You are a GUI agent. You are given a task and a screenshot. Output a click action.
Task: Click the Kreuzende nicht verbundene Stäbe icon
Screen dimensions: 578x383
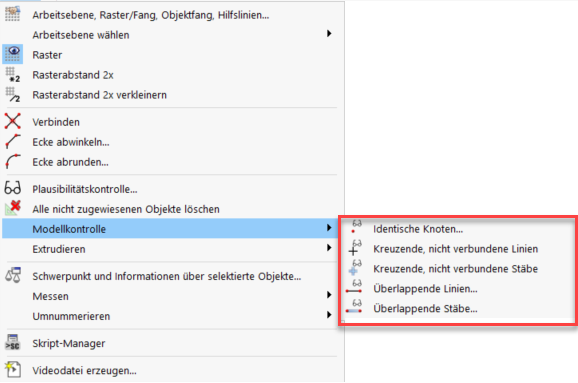coord(355,268)
